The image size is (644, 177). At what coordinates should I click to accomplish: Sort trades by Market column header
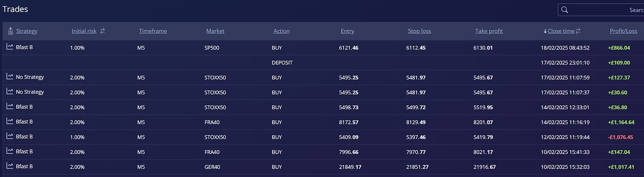215,31
